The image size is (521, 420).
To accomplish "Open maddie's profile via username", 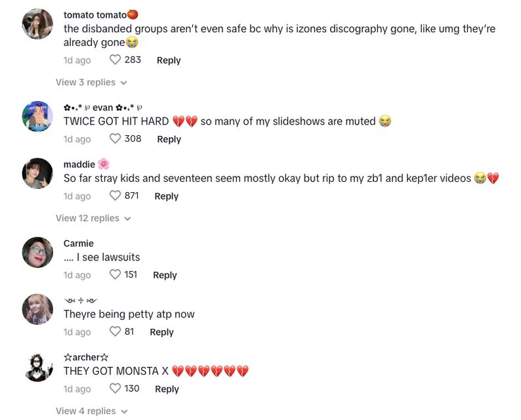I will pyautogui.click(x=79, y=164).
